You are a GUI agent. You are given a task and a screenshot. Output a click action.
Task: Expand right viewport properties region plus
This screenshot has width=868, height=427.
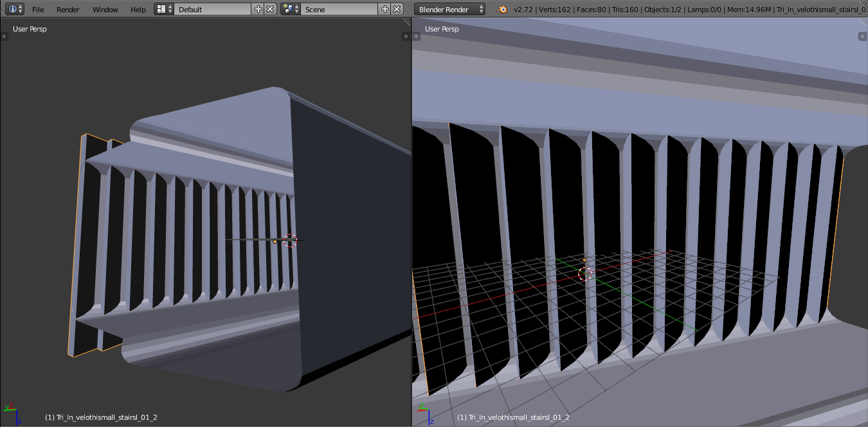(x=863, y=37)
